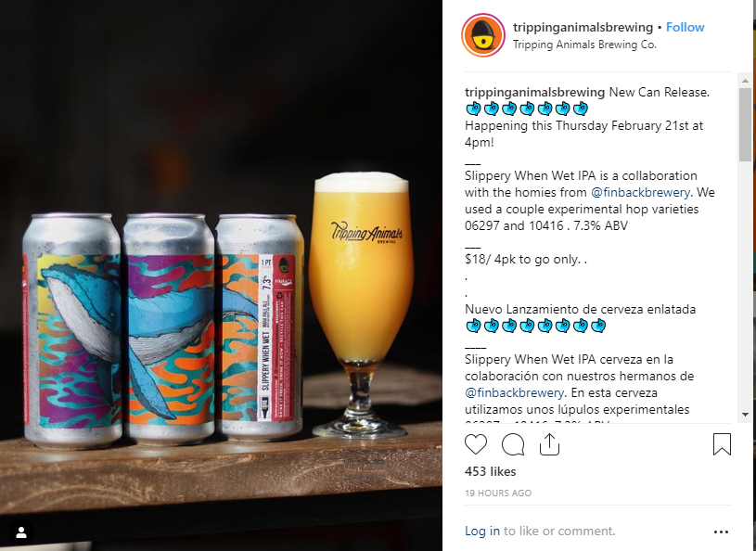Click the caption scrollbar thumb
Viewport: 756px width, 551px height.
pos(745,124)
